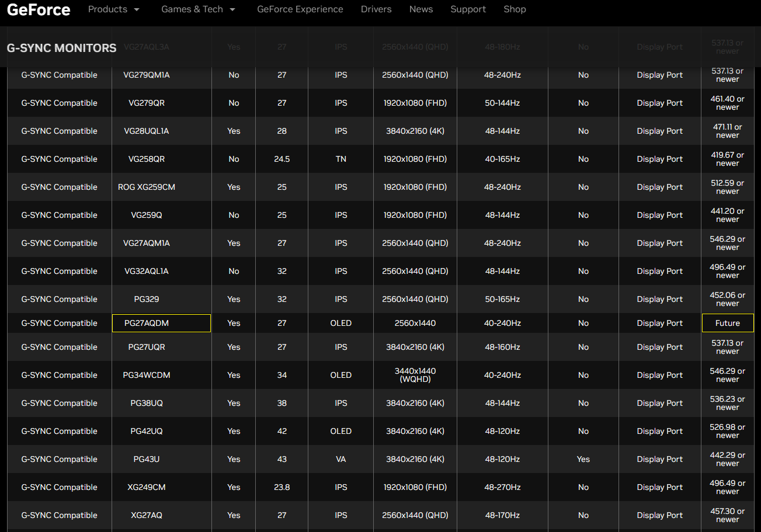This screenshot has height=532, width=761.
Task: Open the Drivers menu item
Action: coord(376,9)
